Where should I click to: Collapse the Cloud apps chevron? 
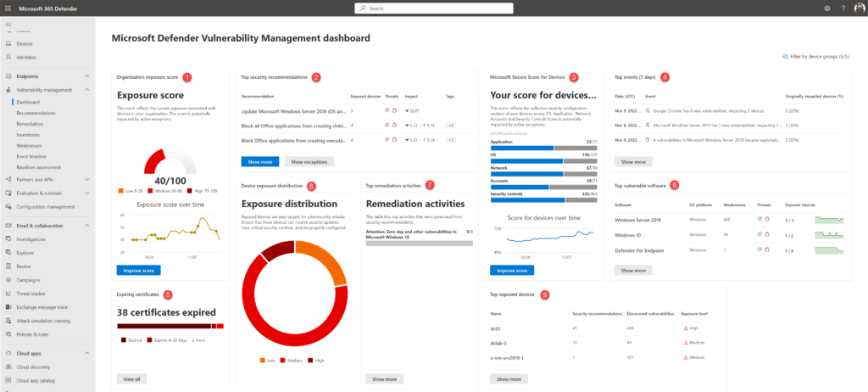[87, 353]
